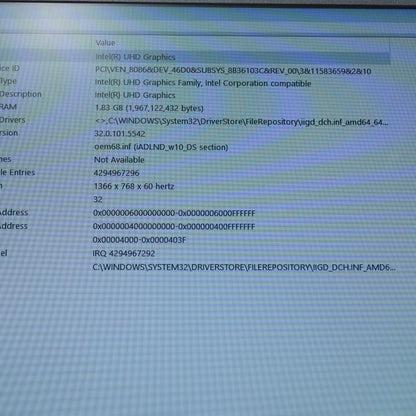Select the 'Type' item label
Screen dimensions: 416x416
8,81
